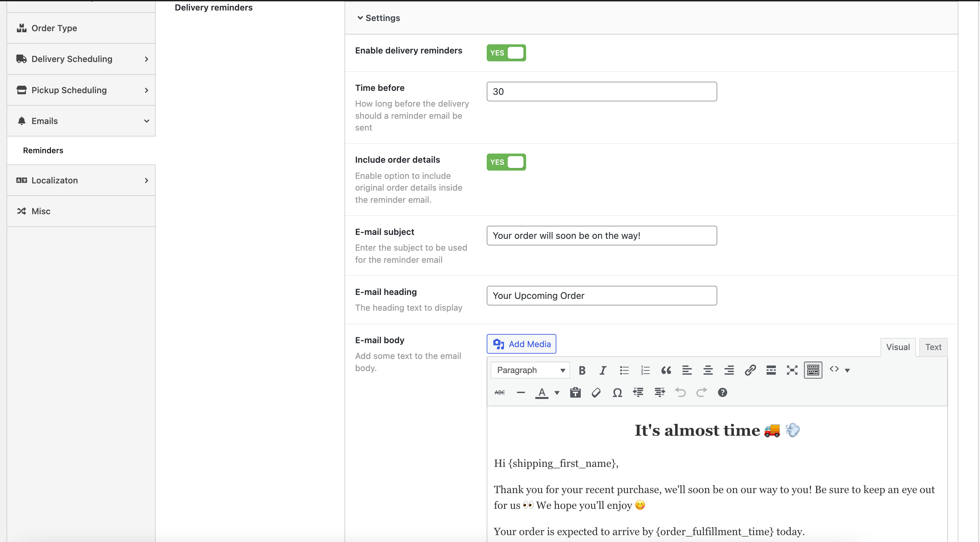This screenshot has height=542, width=980.
Task: Disable the Include order details toggle
Action: 506,161
